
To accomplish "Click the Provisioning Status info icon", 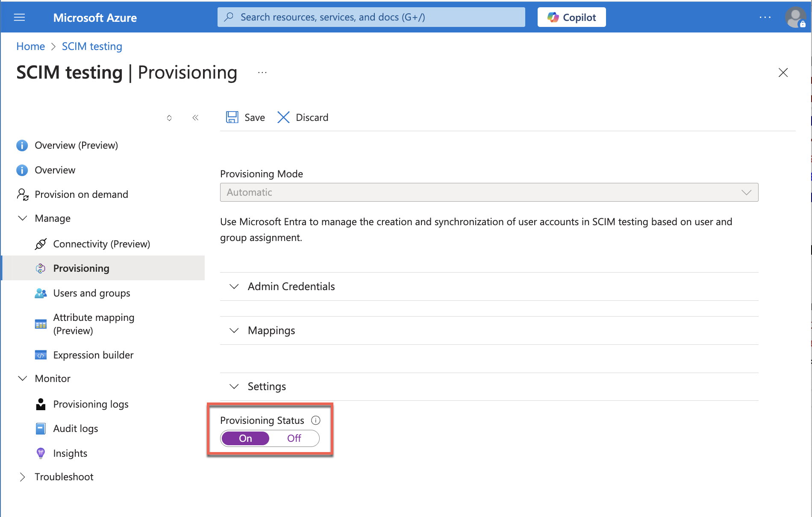I will click(316, 420).
